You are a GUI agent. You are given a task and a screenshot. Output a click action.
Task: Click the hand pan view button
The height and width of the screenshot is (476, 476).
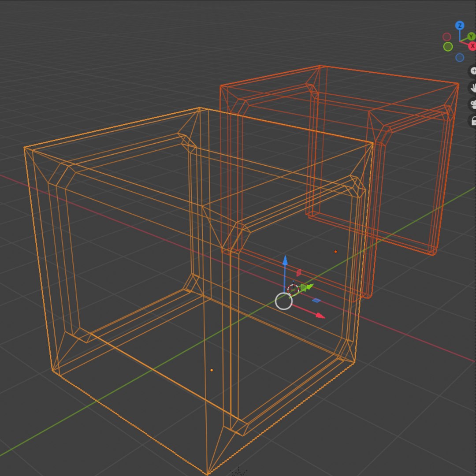click(x=472, y=88)
